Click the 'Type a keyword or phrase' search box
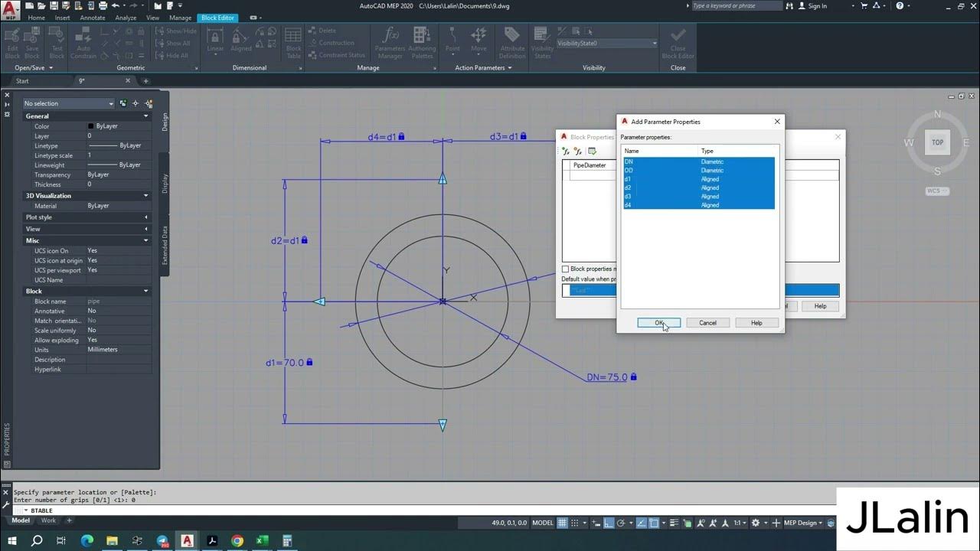The height and width of the screenshot is (551, 980). [737, 6]
